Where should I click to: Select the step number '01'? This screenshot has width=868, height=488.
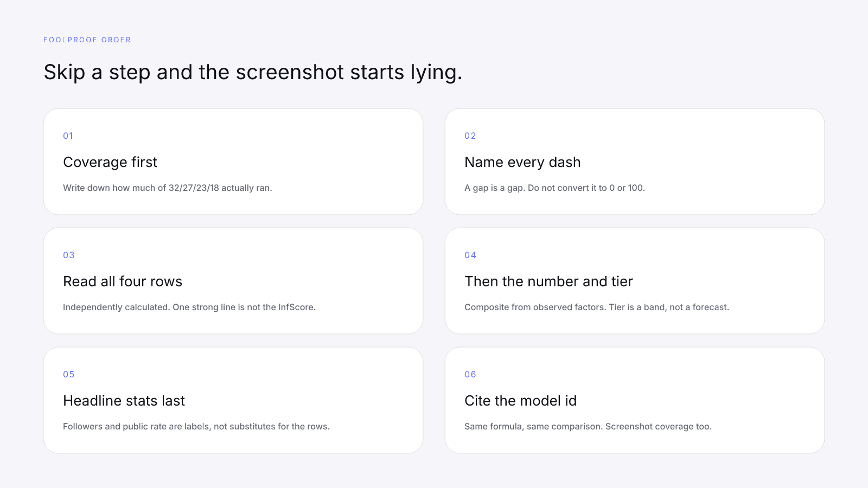pos(68,136)
